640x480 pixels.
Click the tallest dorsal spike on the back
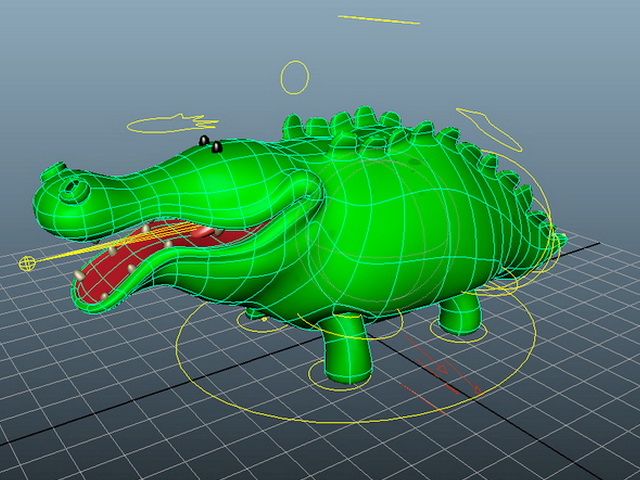pyautogui.click(x=365, y=117)
